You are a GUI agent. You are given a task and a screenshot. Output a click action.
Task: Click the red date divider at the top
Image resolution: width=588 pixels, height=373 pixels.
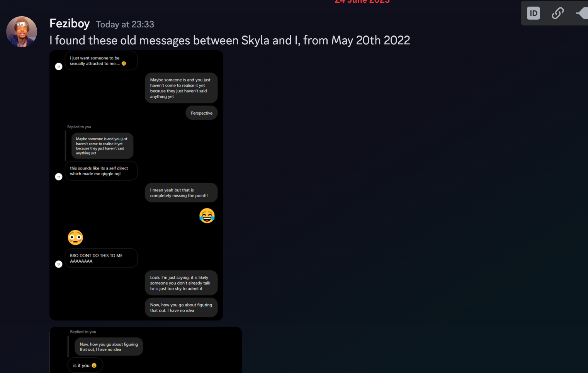point(362,2)
